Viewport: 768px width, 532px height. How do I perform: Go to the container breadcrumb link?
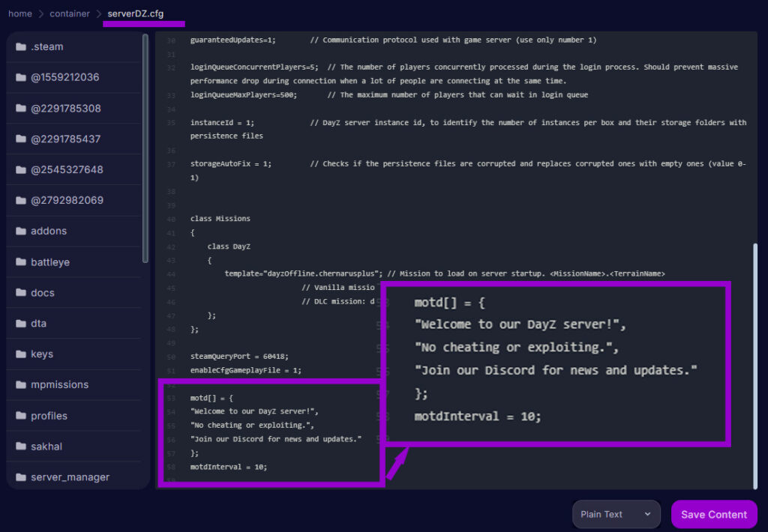[69, 13]
